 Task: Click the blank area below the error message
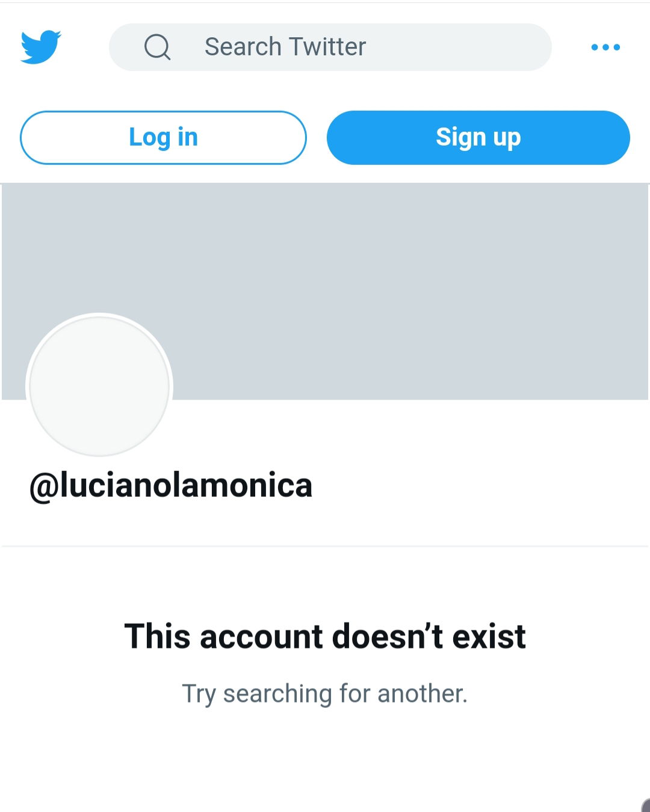pyautogui.click(x=325, y=761)
